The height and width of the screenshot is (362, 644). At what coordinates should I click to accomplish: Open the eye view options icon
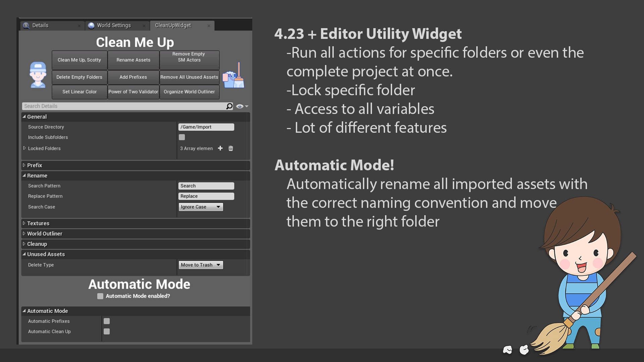pos(239,106)
